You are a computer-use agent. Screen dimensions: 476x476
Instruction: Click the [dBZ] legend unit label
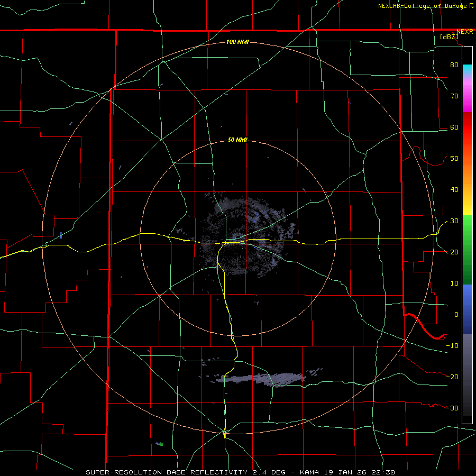[449, 36]
